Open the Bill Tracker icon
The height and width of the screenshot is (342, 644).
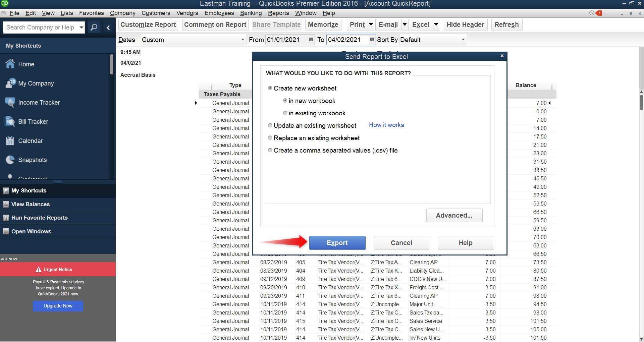[x=10, y=121]
